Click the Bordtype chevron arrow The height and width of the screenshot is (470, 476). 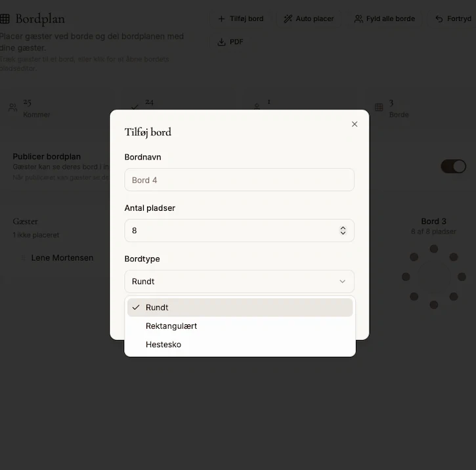(343, 281)
